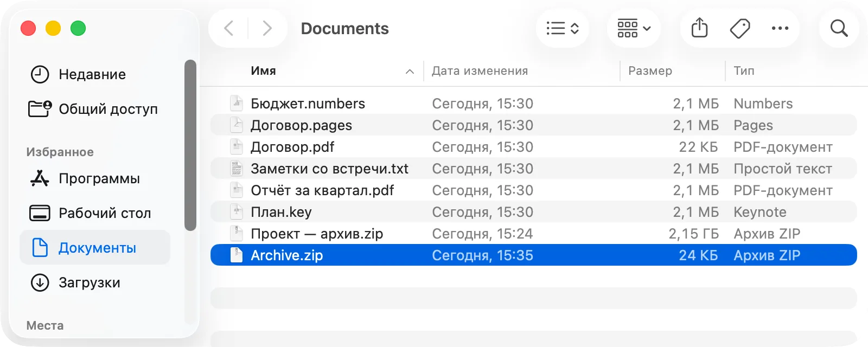Click the Бюджет.numbers file icon
868x347 pixels.
tap(237, 103)
